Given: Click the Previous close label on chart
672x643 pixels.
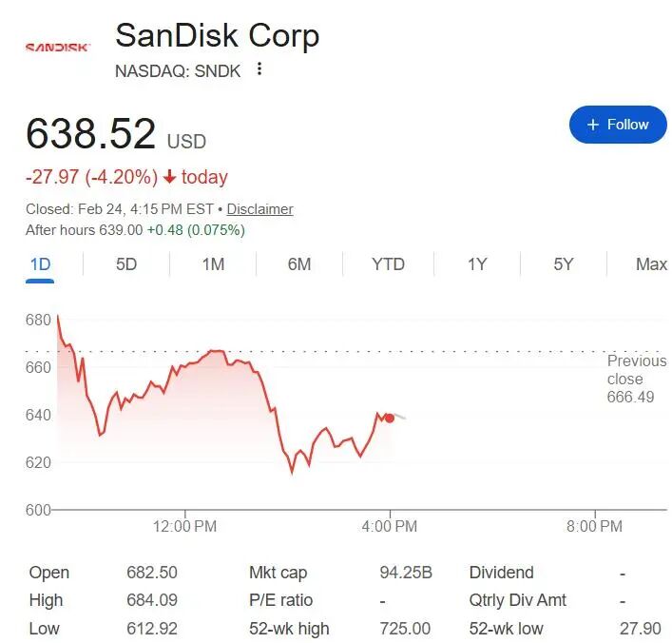Looking at the screenshot, I should pyautogui.click(x=637, y=379).
